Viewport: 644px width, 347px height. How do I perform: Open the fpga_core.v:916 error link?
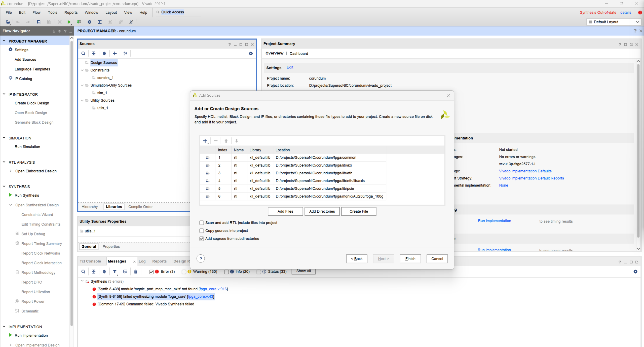click(x=213, y=289)
